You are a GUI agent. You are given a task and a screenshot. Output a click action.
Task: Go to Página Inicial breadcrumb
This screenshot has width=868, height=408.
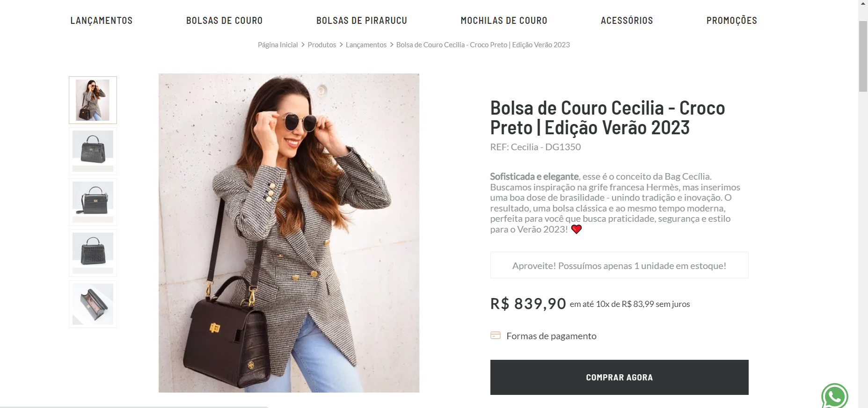click(x=277, y=45)
